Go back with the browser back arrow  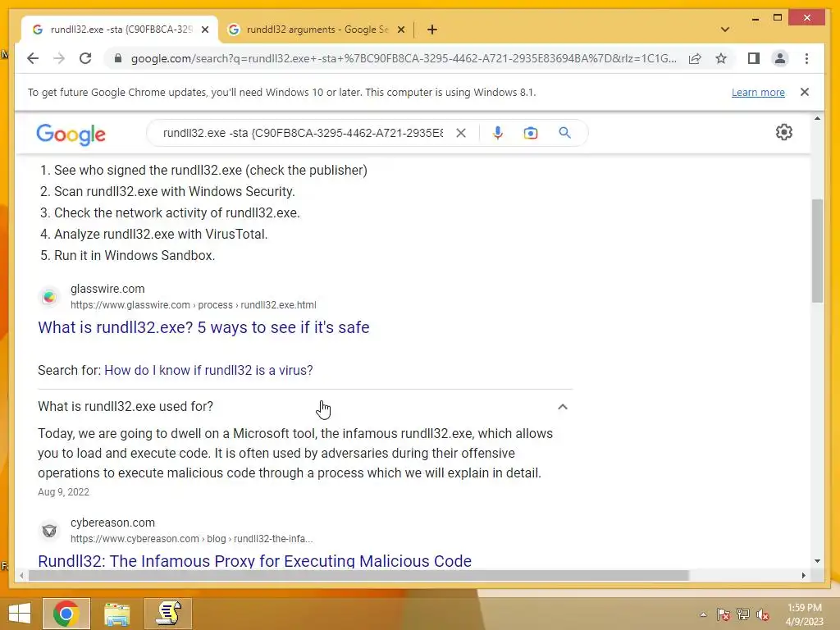click(33, 58)
